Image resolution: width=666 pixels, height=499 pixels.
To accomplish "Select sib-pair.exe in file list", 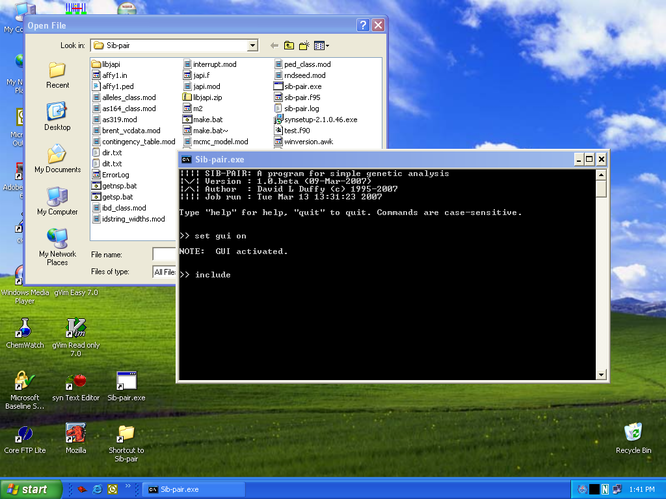I will click(298, 86).
